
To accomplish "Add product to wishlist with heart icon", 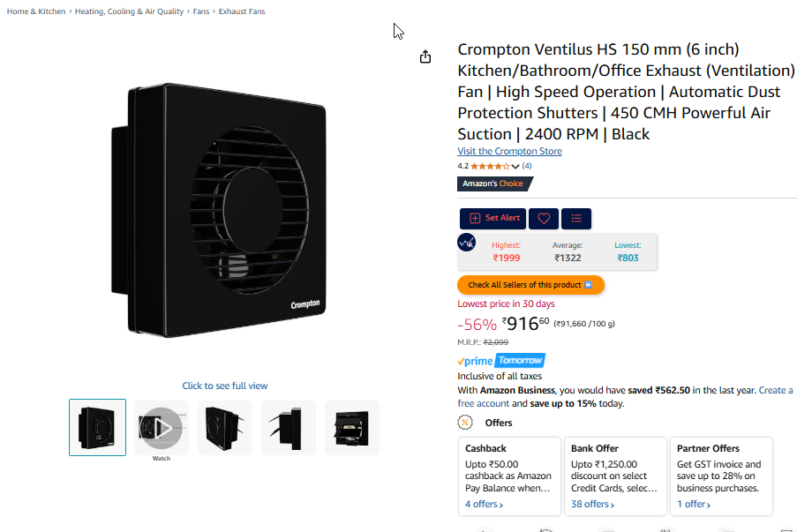I will 543,219.
